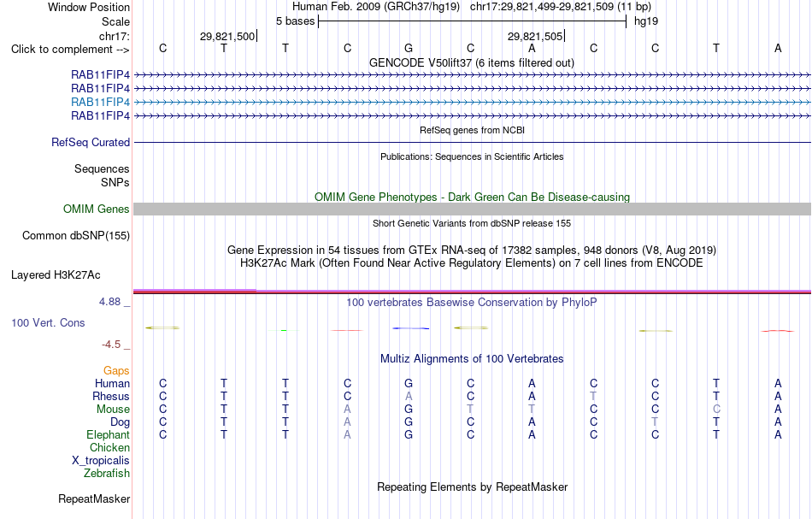
Task: Click the 'Click to complement -->' label
Action: coord(70,50)
